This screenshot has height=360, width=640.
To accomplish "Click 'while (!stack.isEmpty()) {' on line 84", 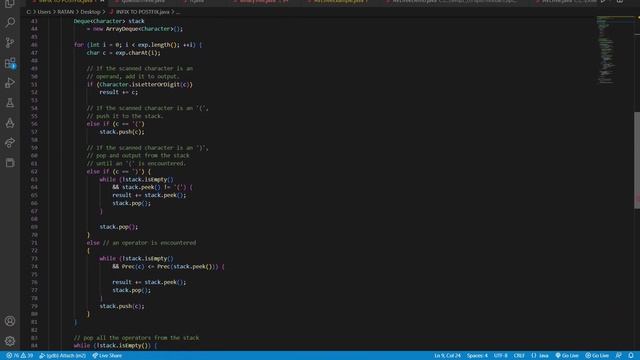I will coord(115,346).
